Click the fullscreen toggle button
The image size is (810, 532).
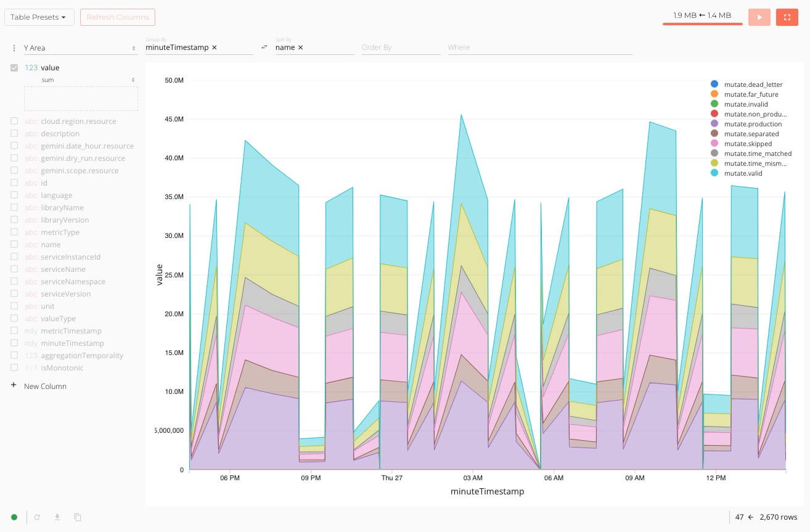787,17
